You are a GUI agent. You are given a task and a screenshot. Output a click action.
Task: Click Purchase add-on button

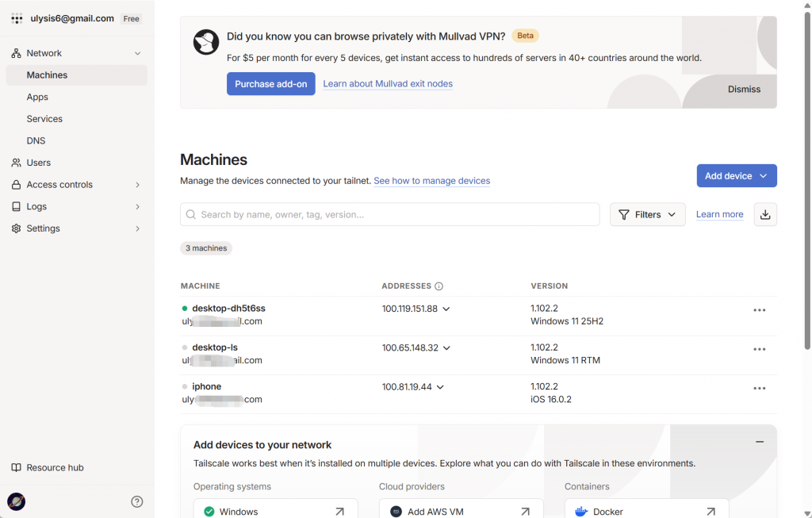[x=271, y=84]
